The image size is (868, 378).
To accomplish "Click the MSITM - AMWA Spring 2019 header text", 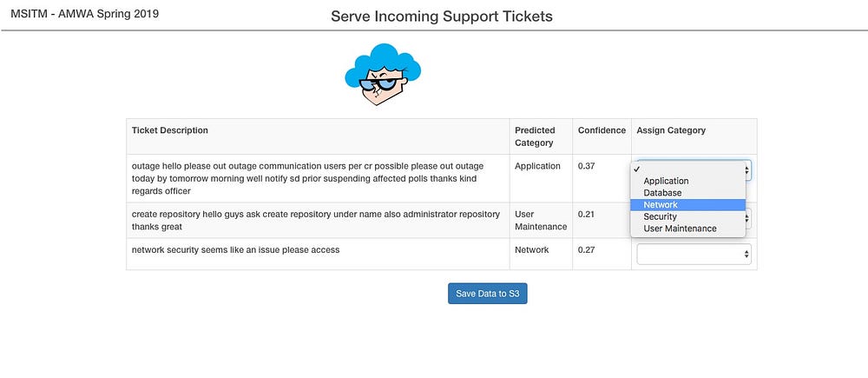I will pos(85,14).
